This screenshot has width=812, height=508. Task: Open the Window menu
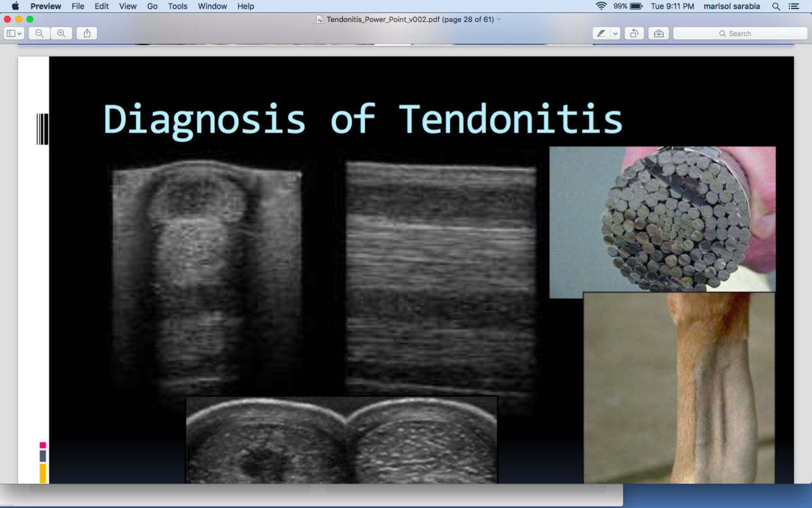tap(212, 6)
